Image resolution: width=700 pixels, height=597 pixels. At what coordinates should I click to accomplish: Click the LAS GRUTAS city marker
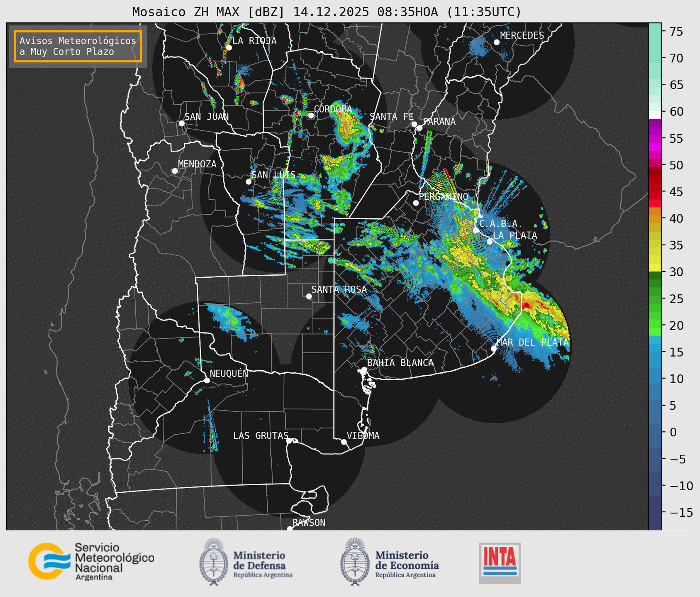click(289, 441)
